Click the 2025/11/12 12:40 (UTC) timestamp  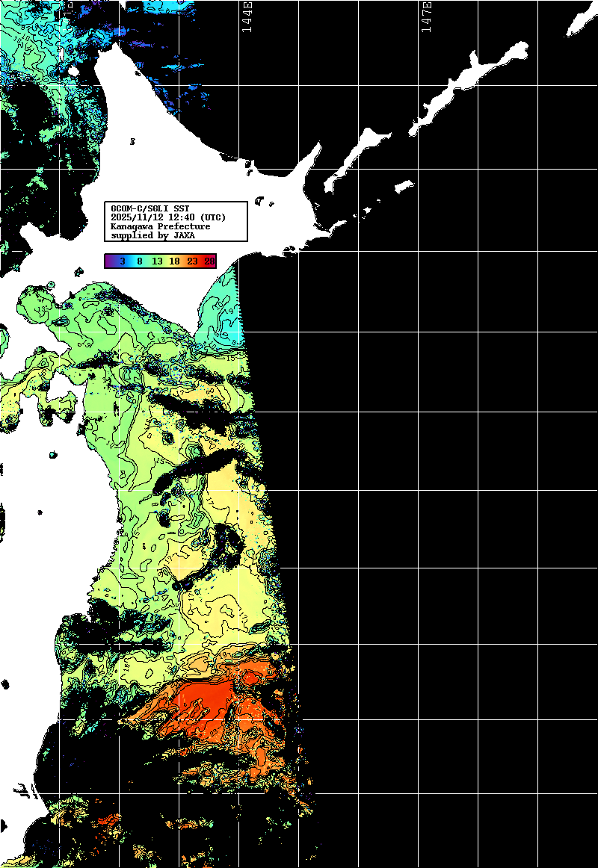(168, 217)
